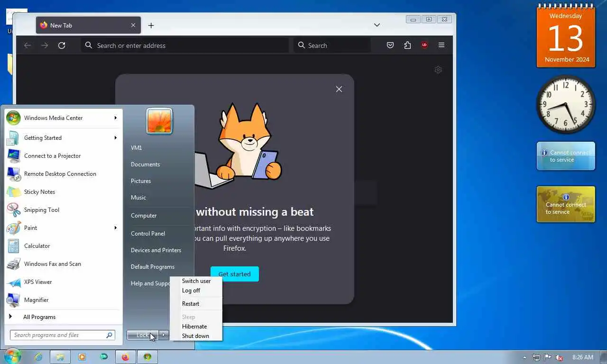
Task: Click the network tray icon
Action: click(536, 357)
